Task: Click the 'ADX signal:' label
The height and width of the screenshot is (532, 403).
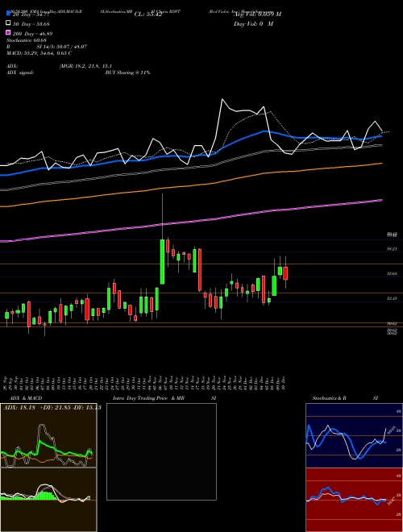Action: tap(20, 73)
